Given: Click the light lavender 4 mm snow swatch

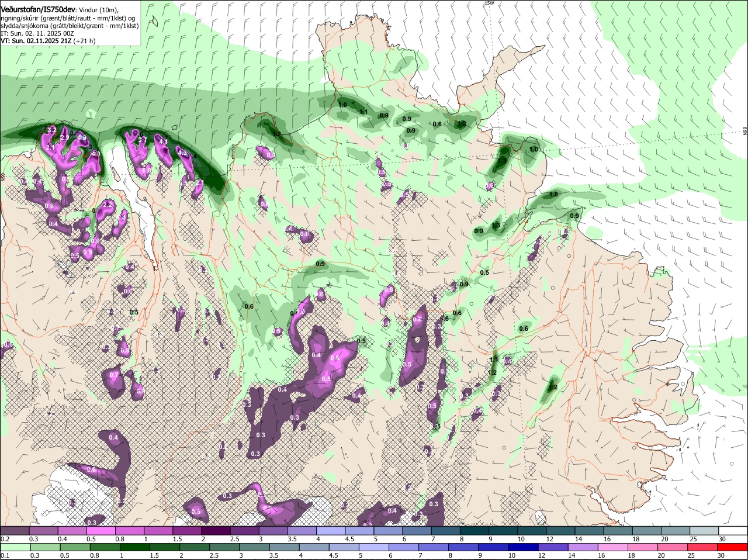Looking at the screenshot, I should (331, 531).
